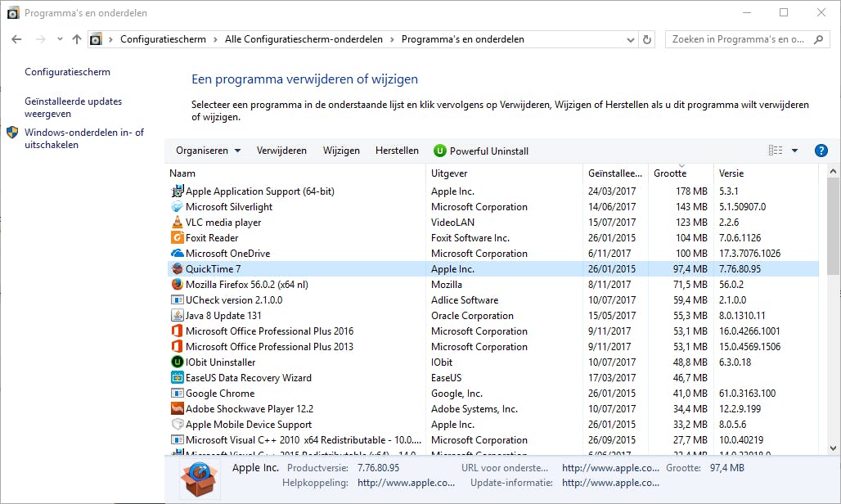
Task: Expand the root breadcrumb chevron before Configuratiescherm
Action: click(x=110, y=39)
